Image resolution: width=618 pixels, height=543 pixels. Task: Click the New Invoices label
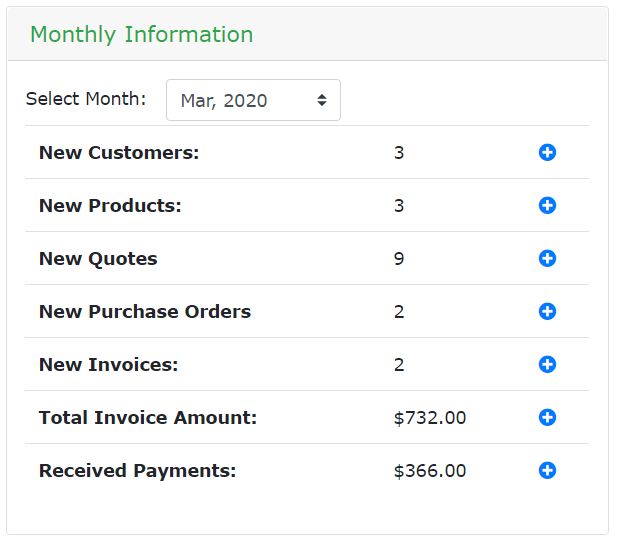pyautogui.click(x=108, y=365)
